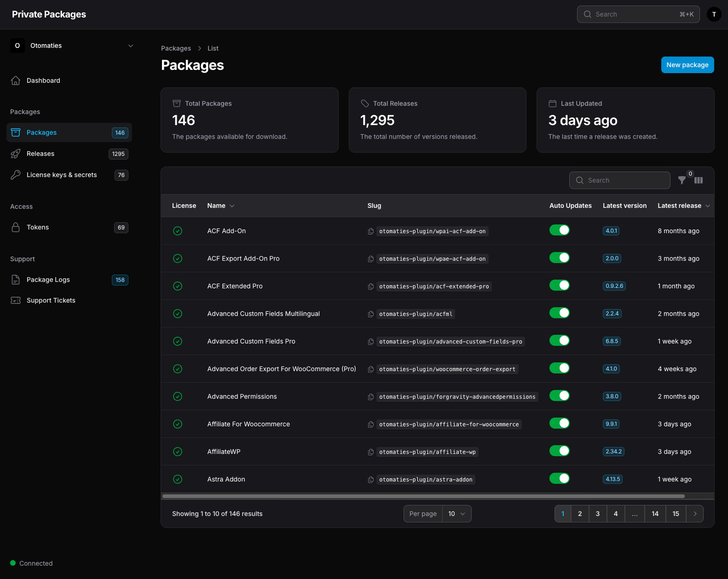728x579 pixels.
Task: Switch auto updates for Advanced Permissions
Action: pos(560,396)
